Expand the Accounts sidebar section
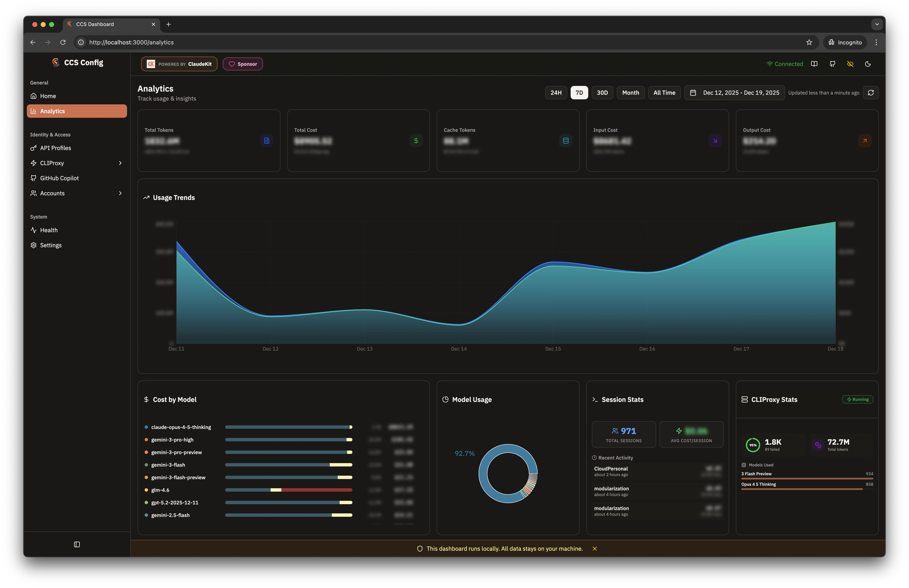This screenshot has width=909, height=588. (x=120, y=193)
